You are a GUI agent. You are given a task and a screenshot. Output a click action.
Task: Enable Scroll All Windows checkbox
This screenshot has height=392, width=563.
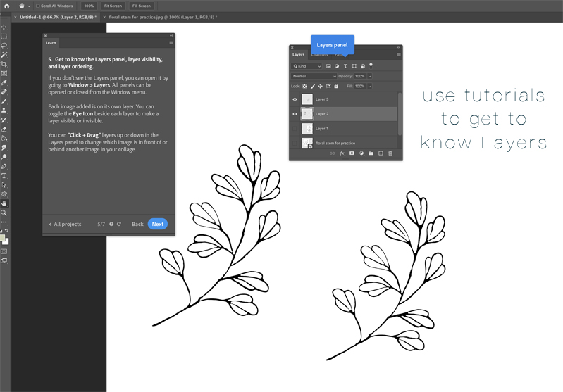[x=37, y=6]
